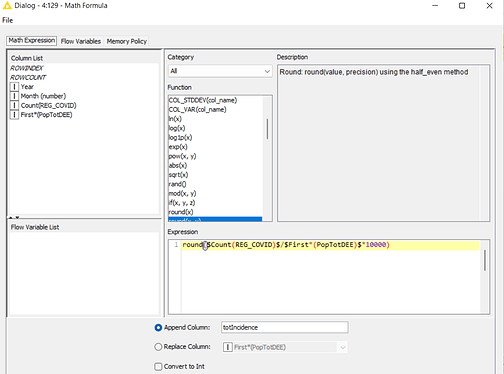Switch to the Flow Variables tab
This screenshot has width=504, height=374.
(81, 41)
